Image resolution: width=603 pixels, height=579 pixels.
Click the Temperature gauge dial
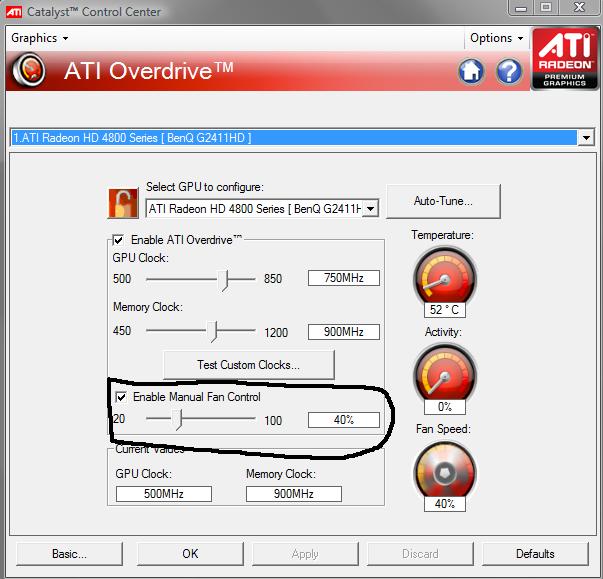pyautogui.click(x=445, y=278)
